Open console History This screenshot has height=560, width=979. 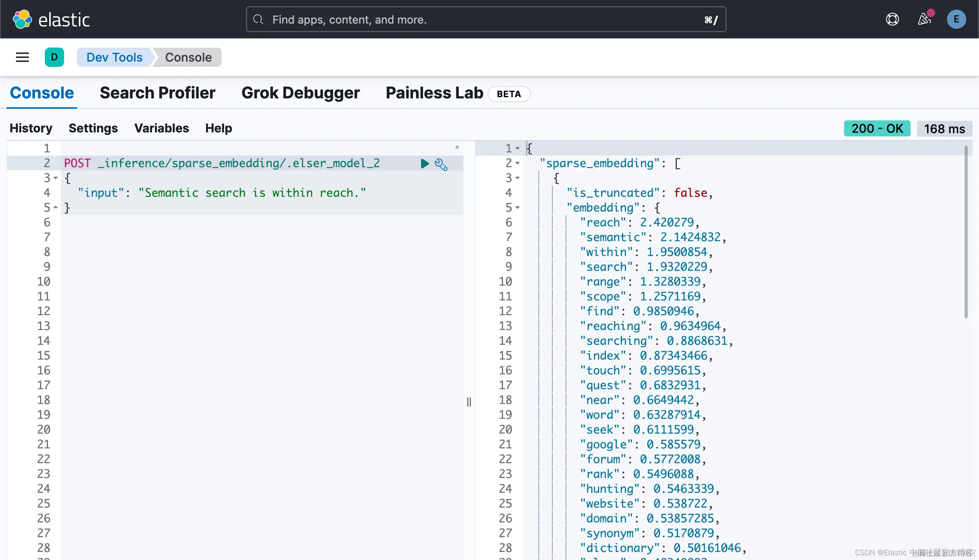point(31,128)
